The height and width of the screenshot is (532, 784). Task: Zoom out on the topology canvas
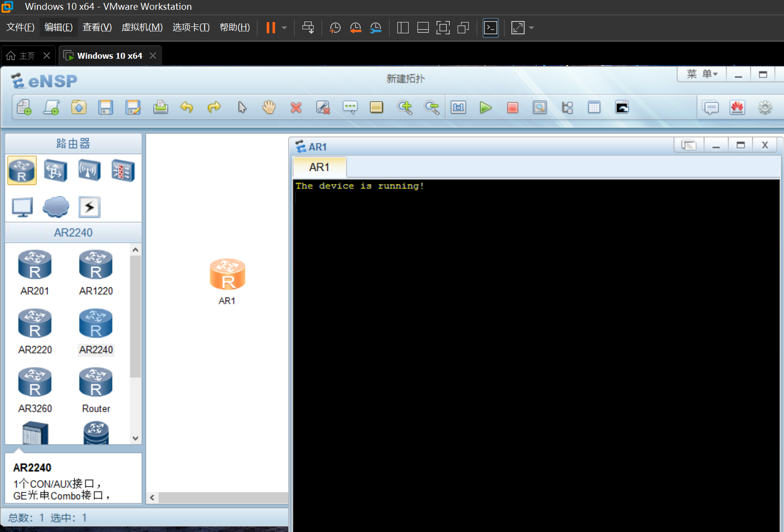click(432, 107)
